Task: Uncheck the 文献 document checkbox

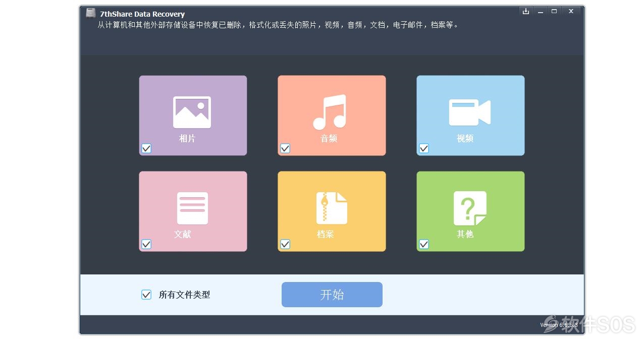Action: coord(146,244)
